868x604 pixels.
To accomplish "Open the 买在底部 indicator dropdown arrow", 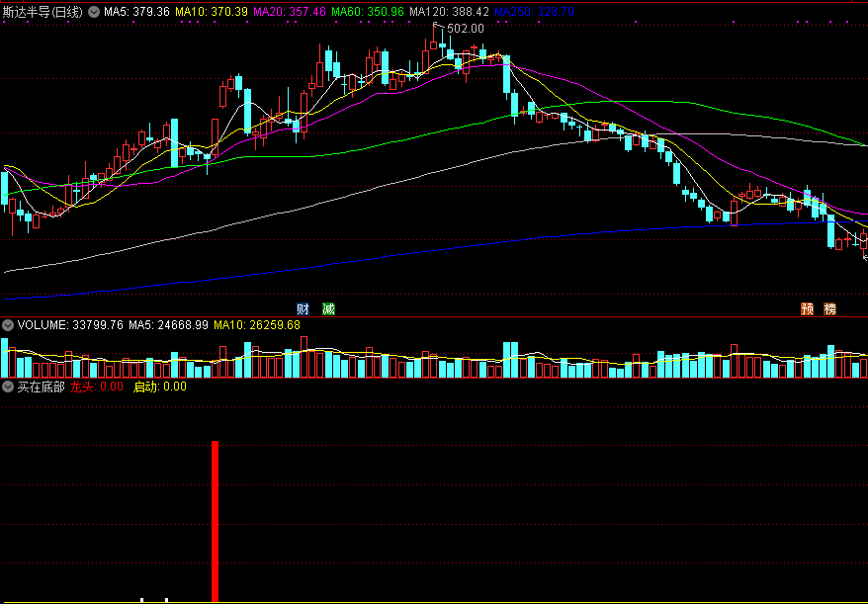I will click(x=8, y=387).
